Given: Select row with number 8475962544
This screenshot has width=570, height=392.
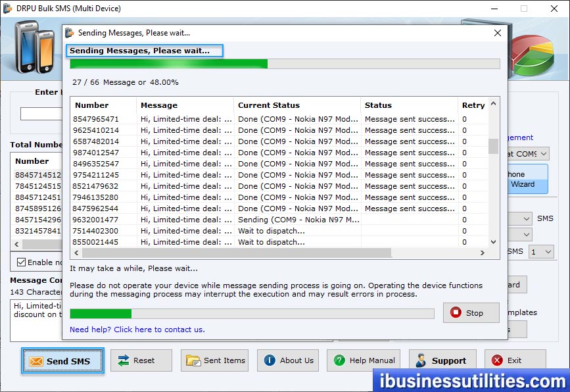Looking at the screenshot, I should [279, 208].
